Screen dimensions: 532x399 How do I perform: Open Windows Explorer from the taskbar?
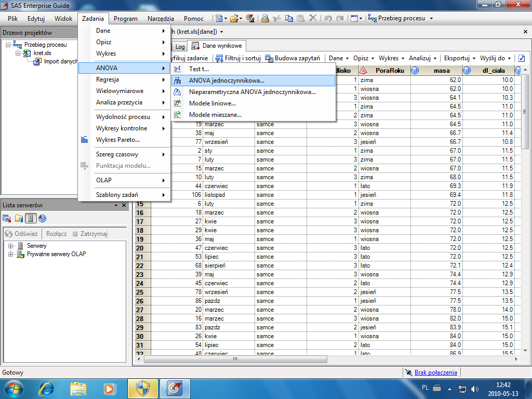[78, 388]
